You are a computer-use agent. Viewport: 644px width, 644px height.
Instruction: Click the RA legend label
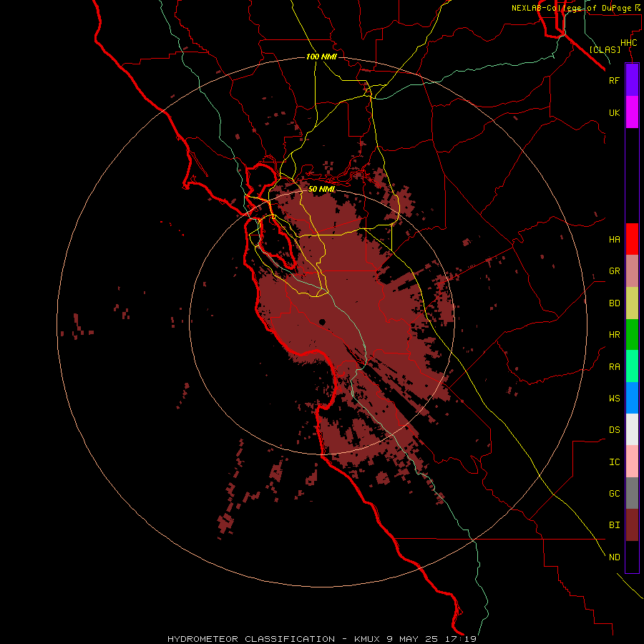(614, 367)
